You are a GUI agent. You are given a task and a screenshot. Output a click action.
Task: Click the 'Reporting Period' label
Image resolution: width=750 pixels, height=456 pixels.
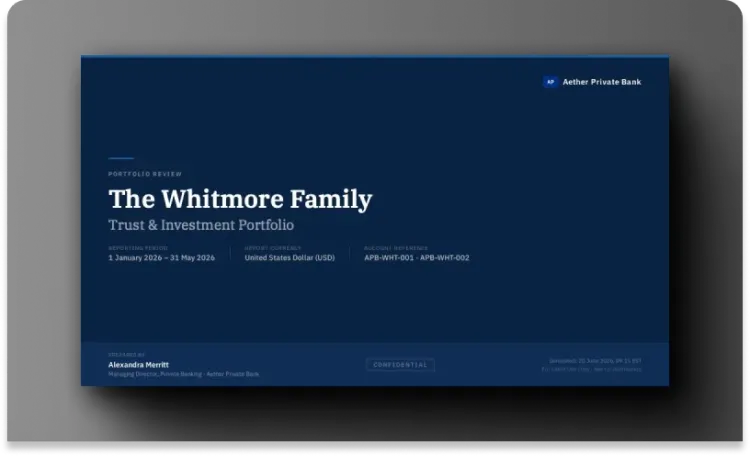[138, 248]
